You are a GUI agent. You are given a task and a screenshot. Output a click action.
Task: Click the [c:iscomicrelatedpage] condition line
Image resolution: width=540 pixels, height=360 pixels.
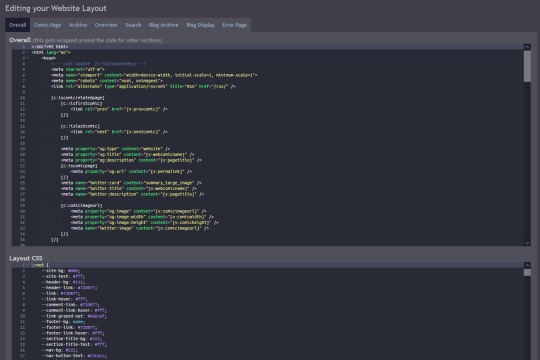(78, 98)
